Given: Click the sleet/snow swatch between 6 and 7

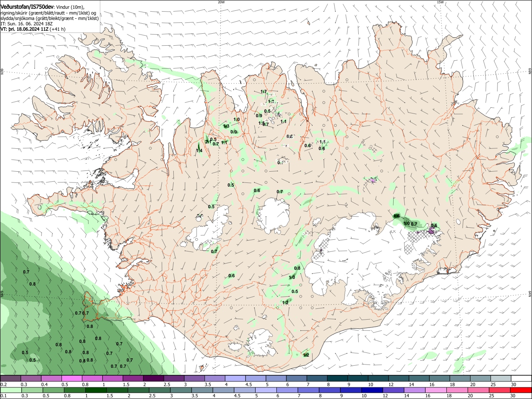Looking at the screenshot, I should (x=297, y=378).
